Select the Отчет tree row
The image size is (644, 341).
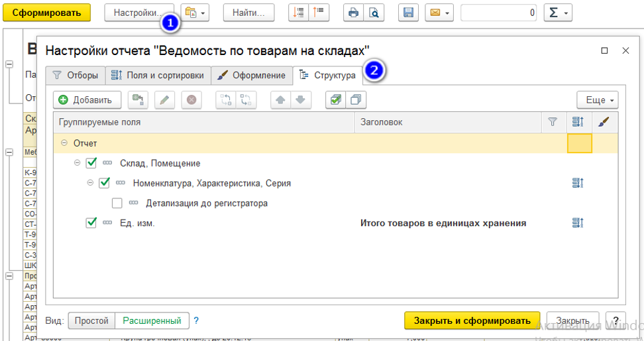point(335,143)
